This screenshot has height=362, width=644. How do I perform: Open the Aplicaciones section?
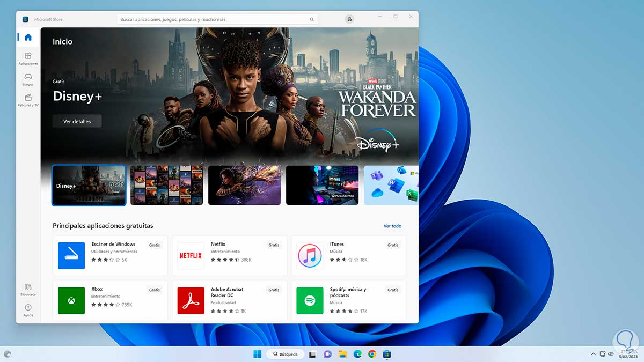coord(28,58)
